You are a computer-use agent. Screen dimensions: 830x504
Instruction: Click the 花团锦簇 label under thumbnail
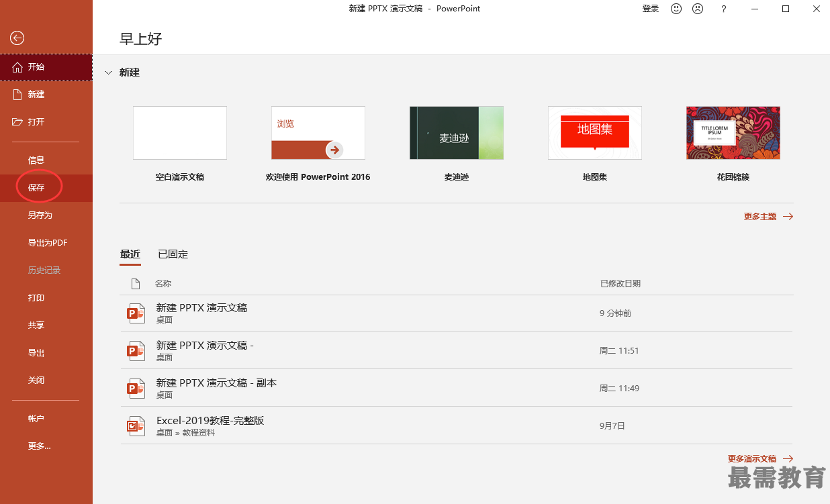click(x=733, y=177)
